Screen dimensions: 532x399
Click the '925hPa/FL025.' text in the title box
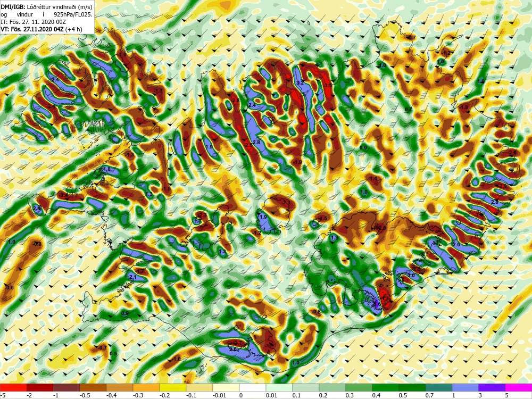(x=73, y=14)
